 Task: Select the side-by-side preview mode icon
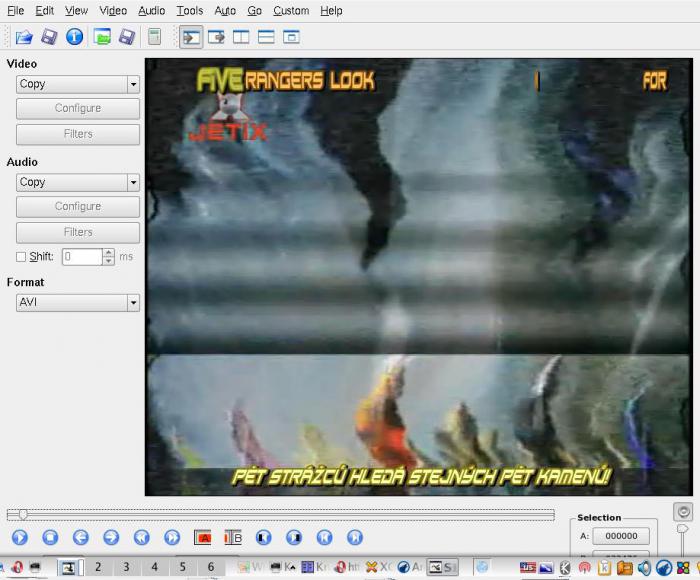241,37
